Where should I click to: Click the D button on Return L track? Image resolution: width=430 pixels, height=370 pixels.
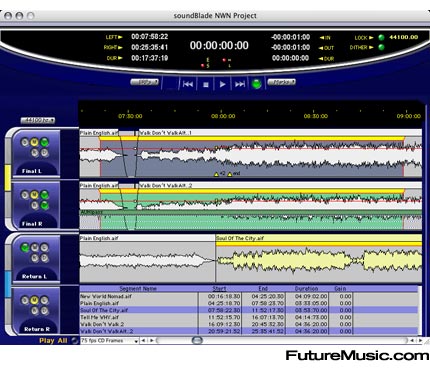[x=44, y=258]
